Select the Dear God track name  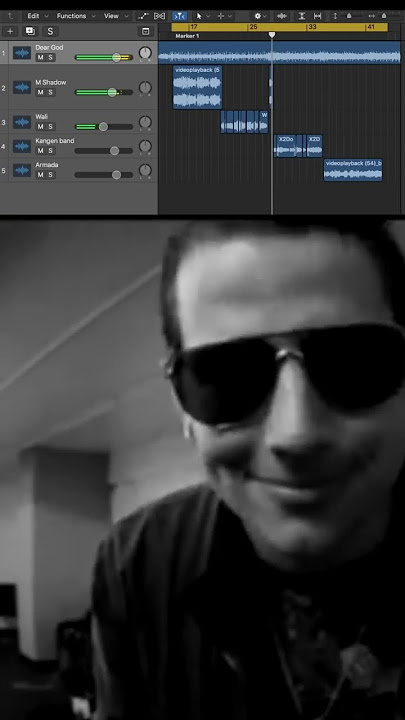[49, 47]
